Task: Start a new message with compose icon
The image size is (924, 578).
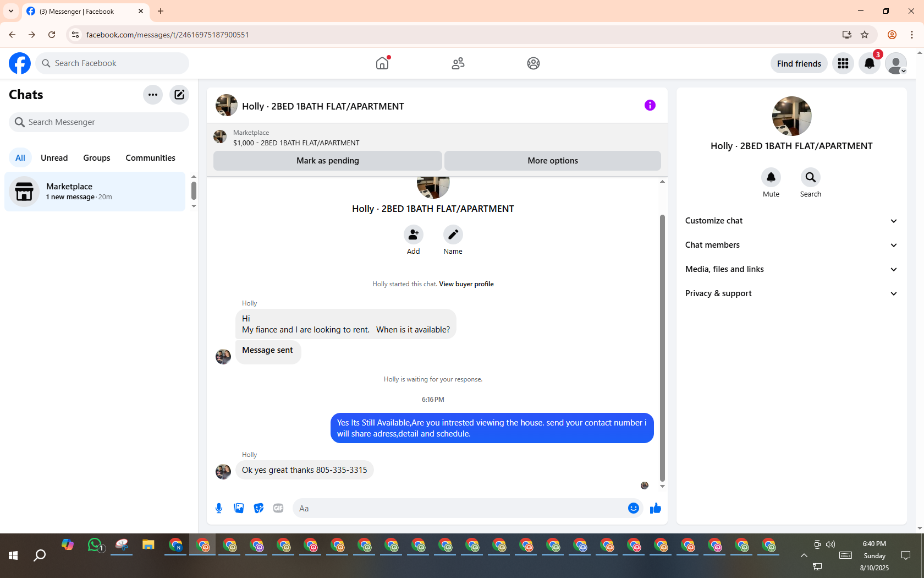Action: pyautogui.click(x=179, y=95)
